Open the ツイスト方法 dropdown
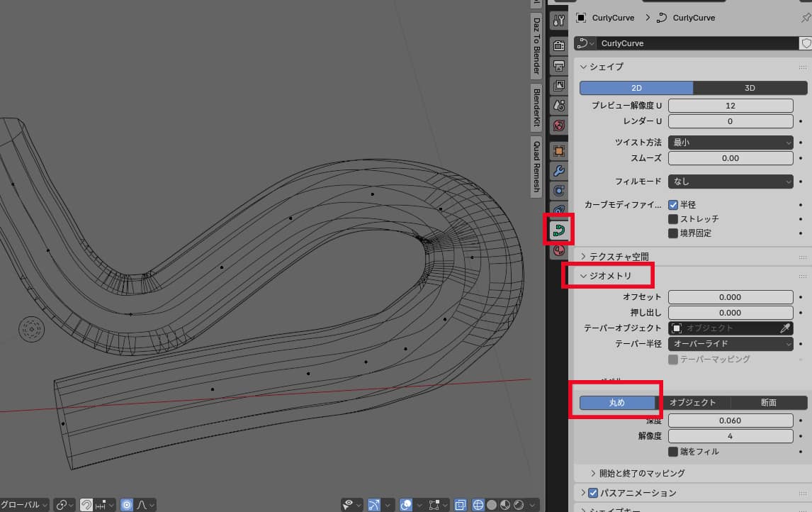Screen dimensions: 812x512 [x=730, y=143]
